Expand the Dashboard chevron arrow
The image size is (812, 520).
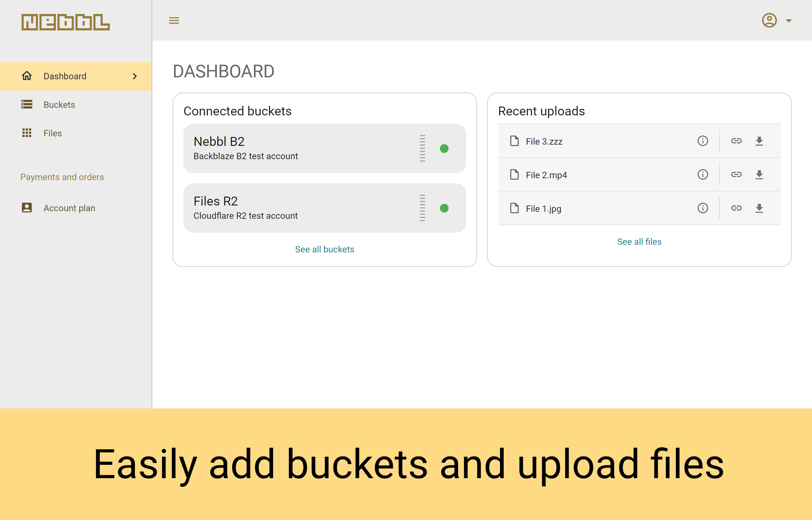coord(135,76)
